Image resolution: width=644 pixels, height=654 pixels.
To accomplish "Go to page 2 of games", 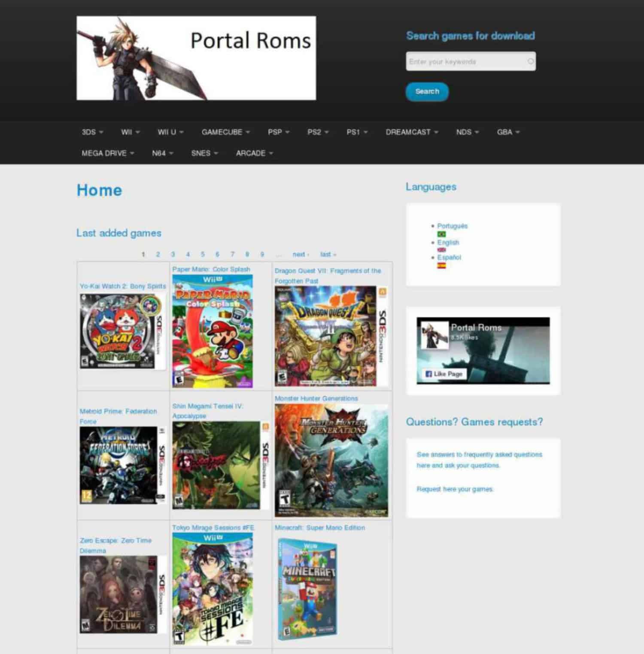I will [158, 254].
